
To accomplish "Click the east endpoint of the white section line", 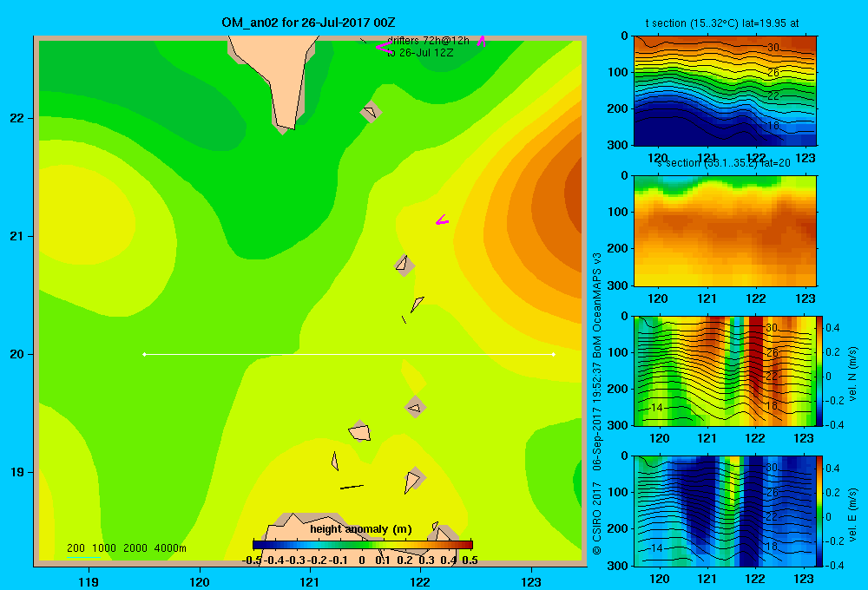I will (554, 354).
